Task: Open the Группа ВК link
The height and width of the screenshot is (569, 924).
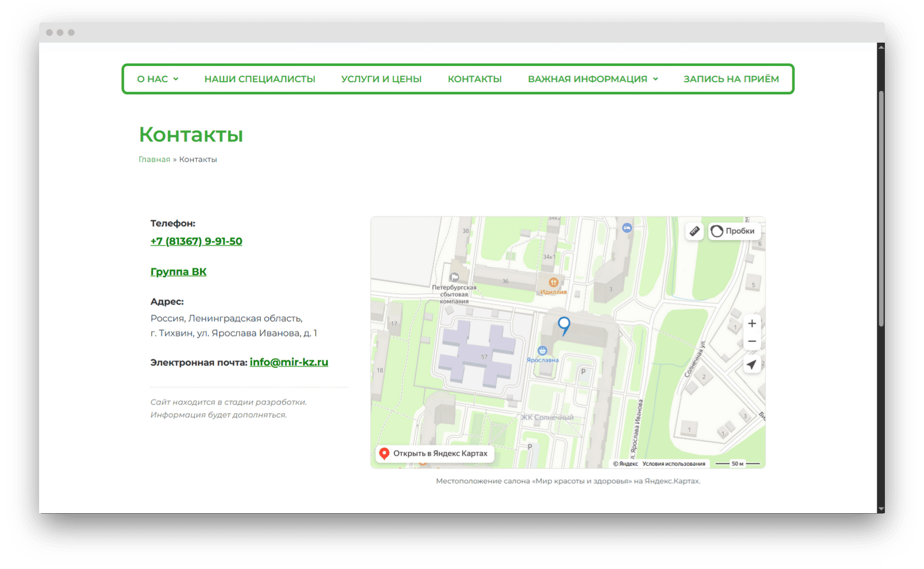Action: 178,271
